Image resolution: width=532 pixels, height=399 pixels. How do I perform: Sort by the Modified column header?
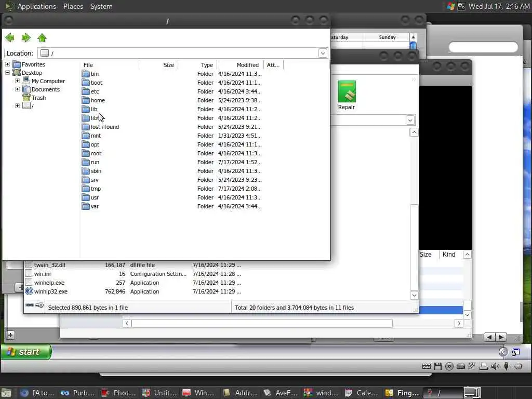(240, 65)
